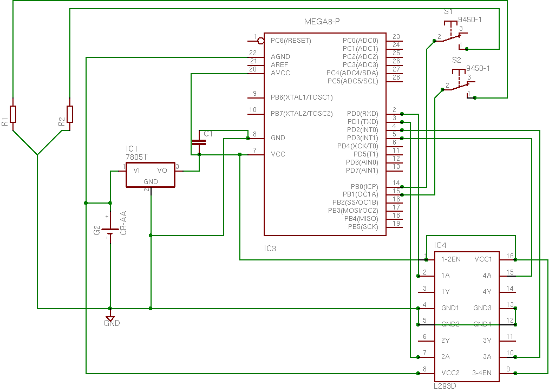Select the S2 pushbutton switch symbol

tap(459, 83)
